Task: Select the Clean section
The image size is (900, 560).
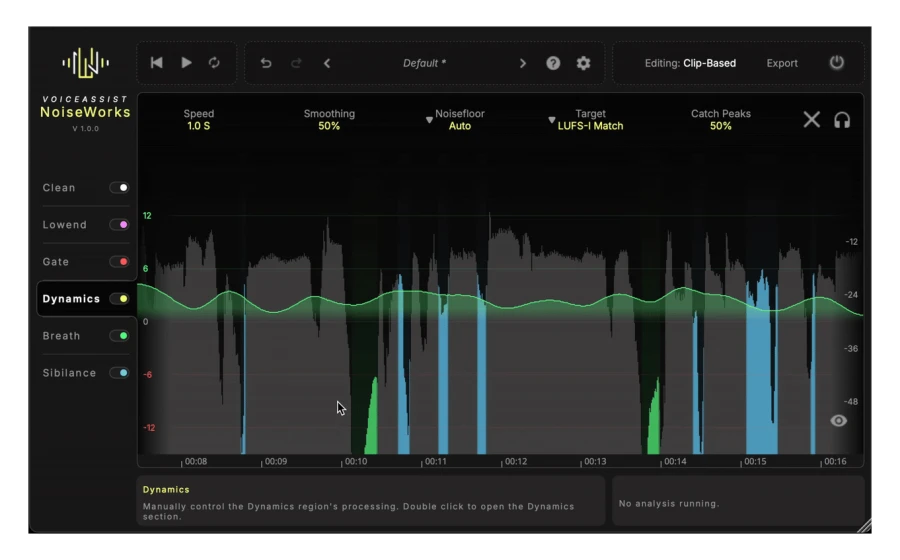Action: [x=59, y=188]
